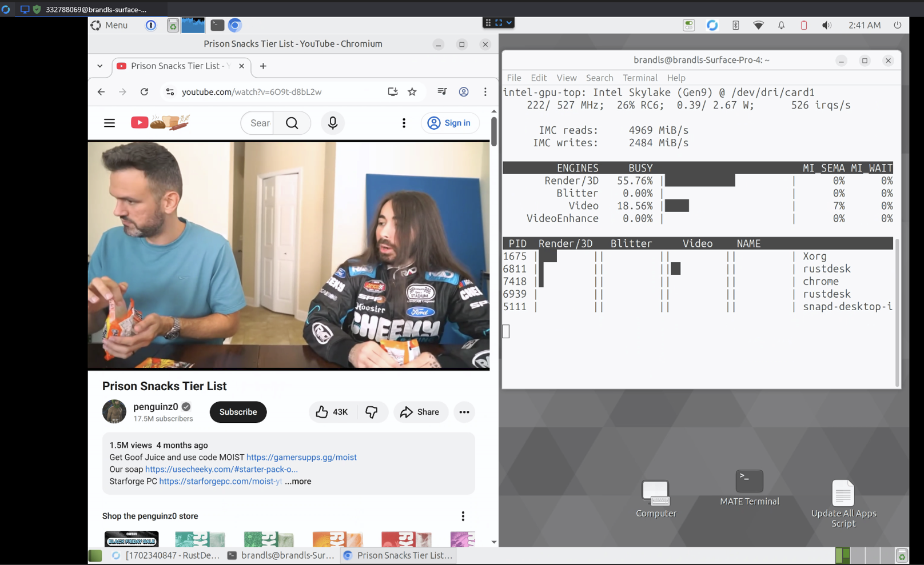This screenshot has height=565, width=924.
Task: Click the YouTube search magnifier button
Action: pyautogui.click(x=292, y=123)
